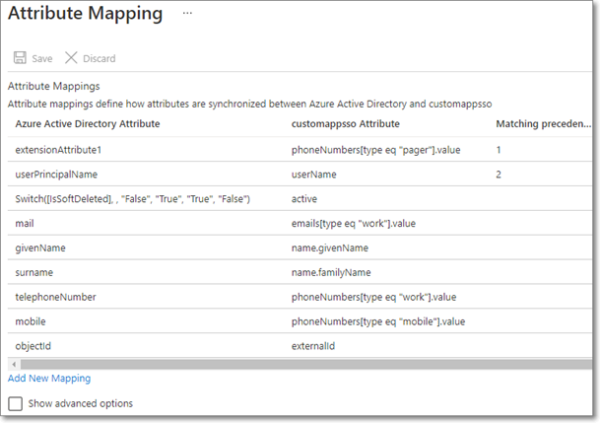600x423 pixels.
Task: Select the Matching precedence column header
Action: pyautogui.click(x=543, y=124)
